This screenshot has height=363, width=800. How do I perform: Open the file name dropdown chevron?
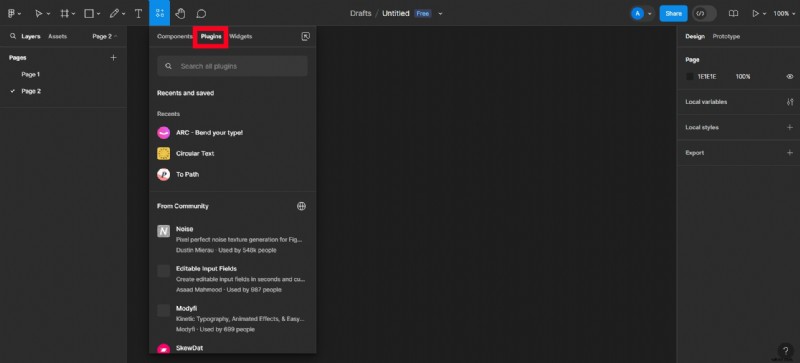tap(440, 14)
